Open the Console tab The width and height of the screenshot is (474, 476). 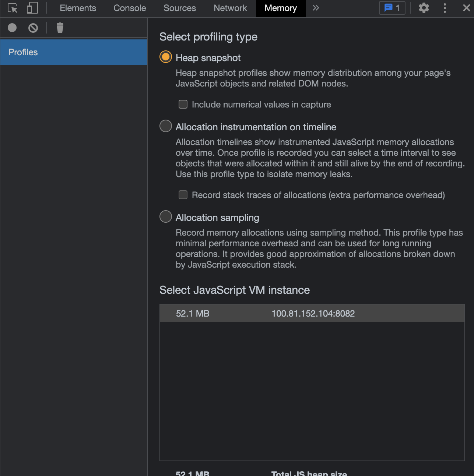[130, 8]
